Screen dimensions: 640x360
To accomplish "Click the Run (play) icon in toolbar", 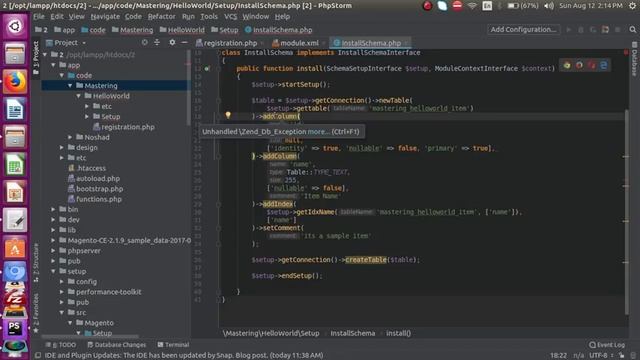I will tap(569, 29).
